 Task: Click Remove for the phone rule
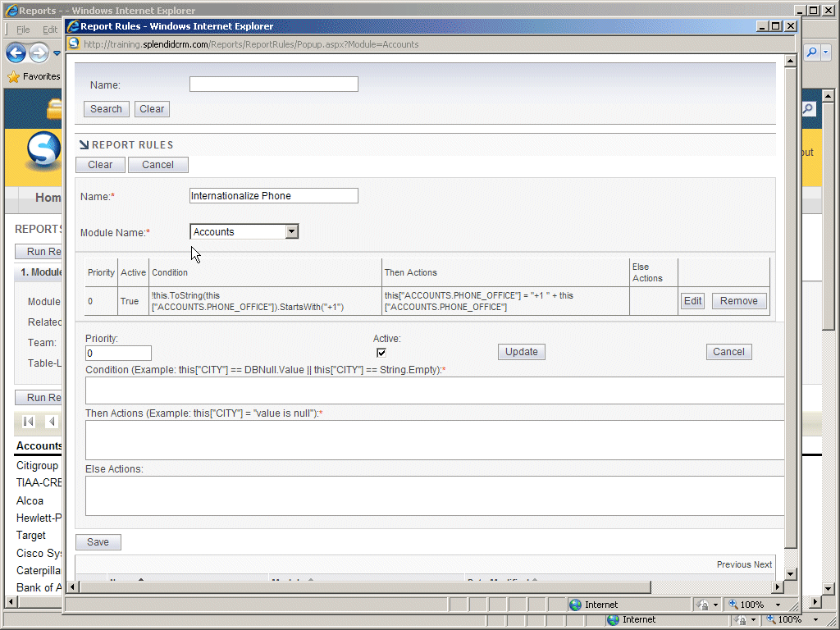click(738, 301)
